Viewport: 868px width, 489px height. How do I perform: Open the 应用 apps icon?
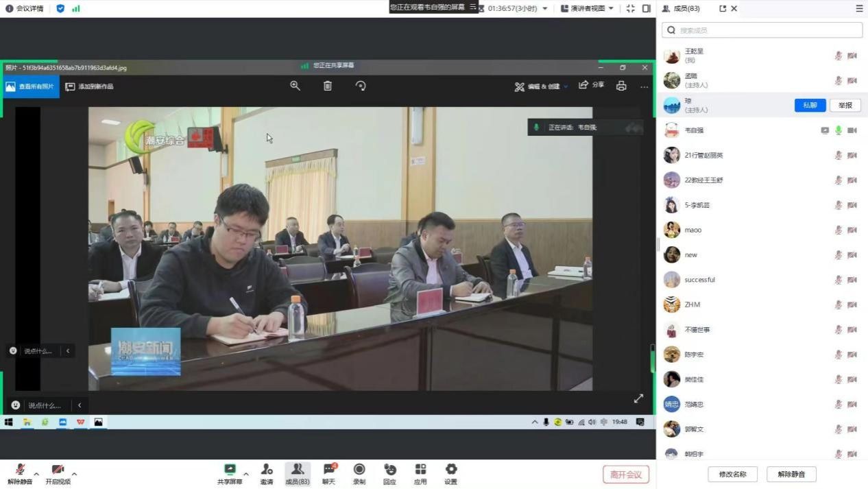(x=420, y=470)
